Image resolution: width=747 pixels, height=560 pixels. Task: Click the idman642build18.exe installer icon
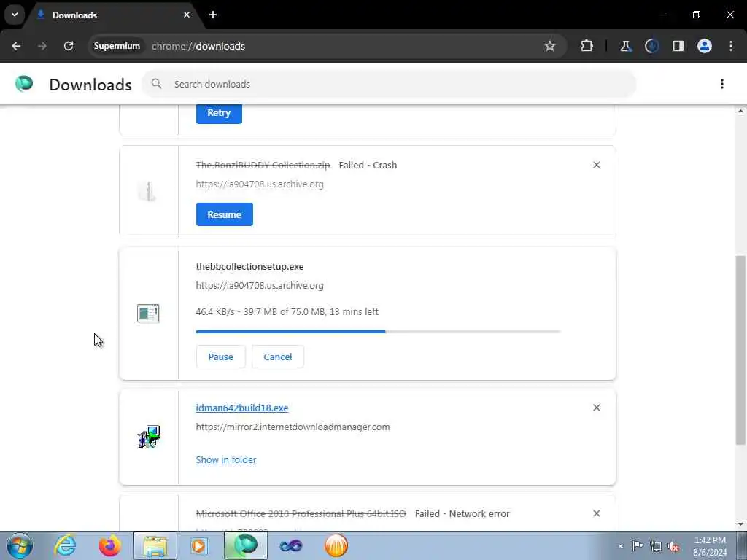click(x=149, y=437)
